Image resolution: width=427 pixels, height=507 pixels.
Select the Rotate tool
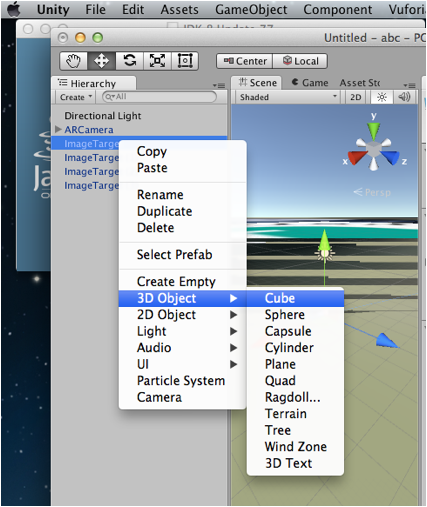click(x=129, y=61)
